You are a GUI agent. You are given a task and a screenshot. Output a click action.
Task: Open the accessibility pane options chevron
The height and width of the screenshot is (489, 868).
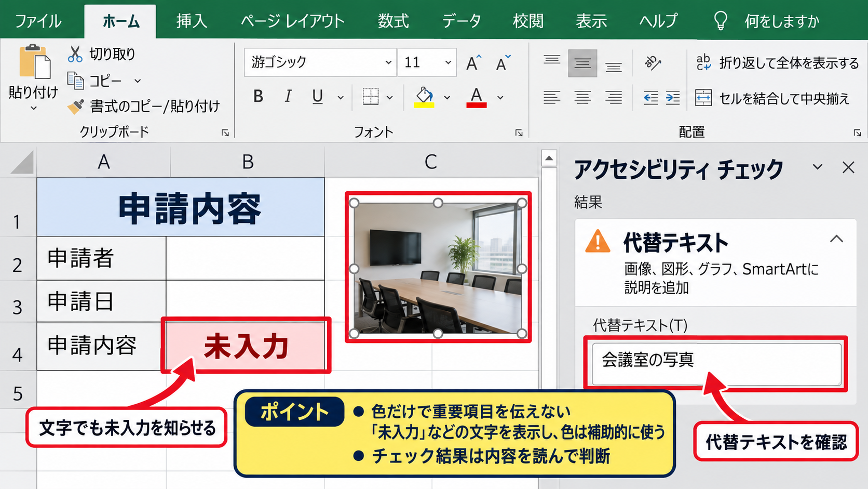[x=818, y=167]
